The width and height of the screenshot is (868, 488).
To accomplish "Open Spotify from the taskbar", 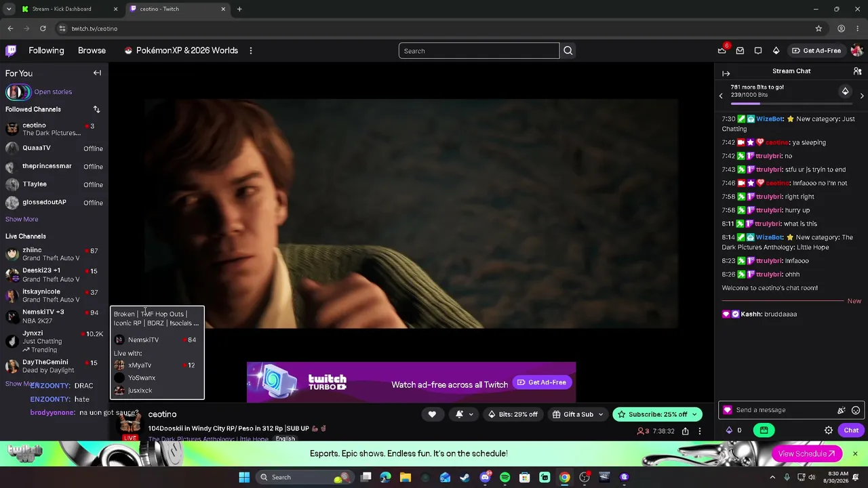I will click(x=505, y=477).
